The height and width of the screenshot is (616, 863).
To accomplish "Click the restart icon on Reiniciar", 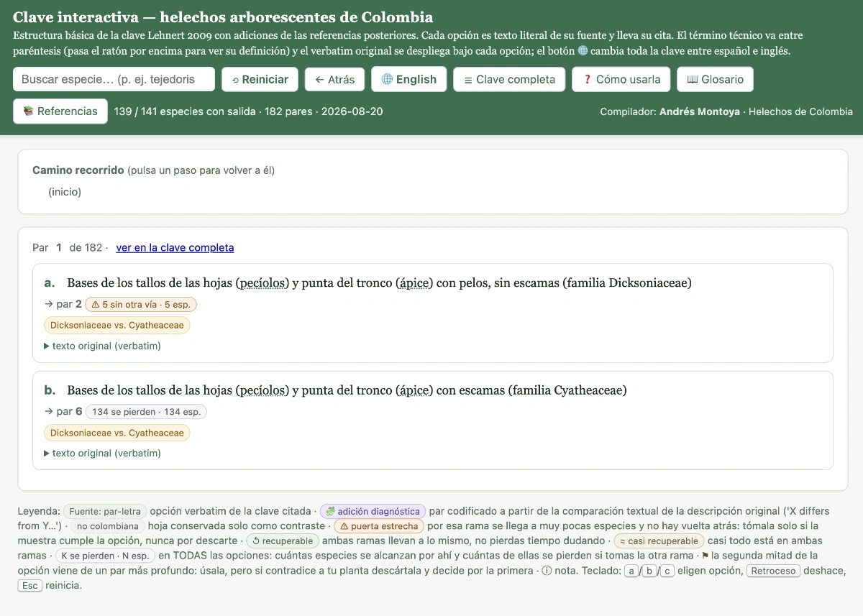I will click(x=235, y=80).
